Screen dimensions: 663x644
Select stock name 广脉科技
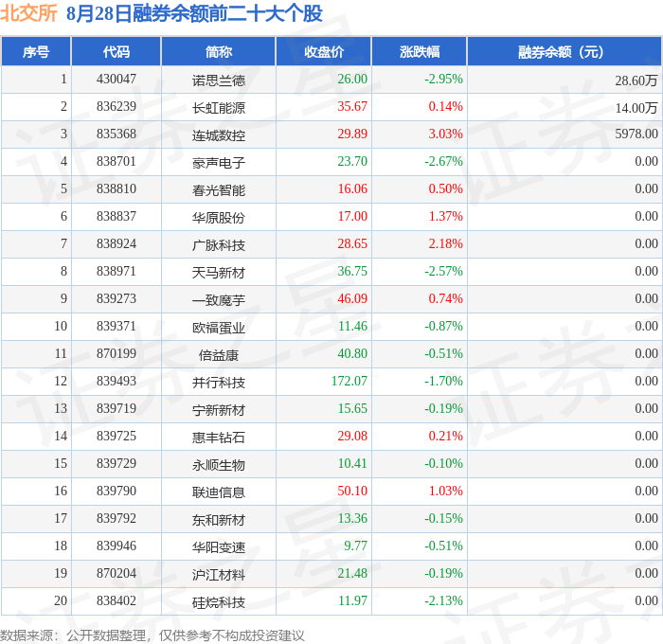pyautogui.click(x=219, y=245)
